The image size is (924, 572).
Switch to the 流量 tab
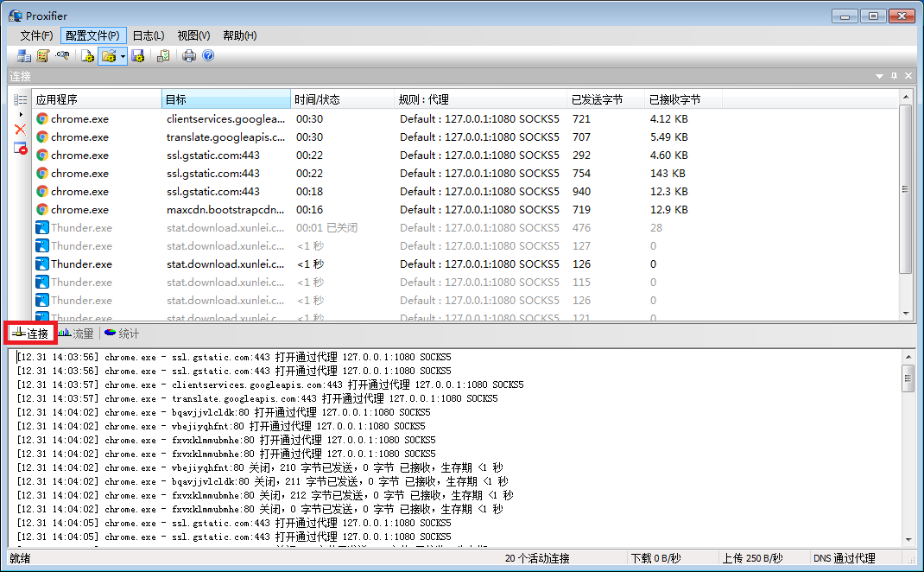click(76, 334)
